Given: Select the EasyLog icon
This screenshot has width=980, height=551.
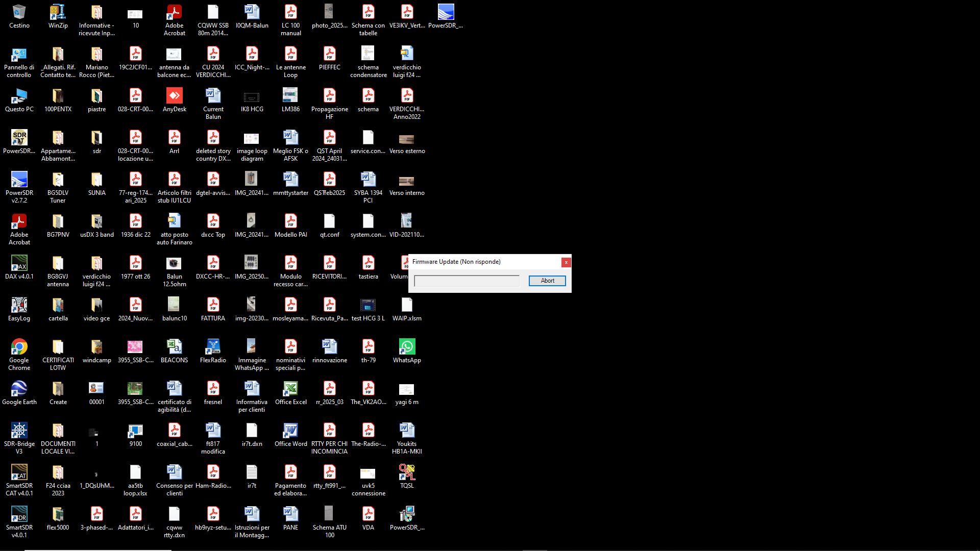Looking at the screenshot, I should 19,310.
